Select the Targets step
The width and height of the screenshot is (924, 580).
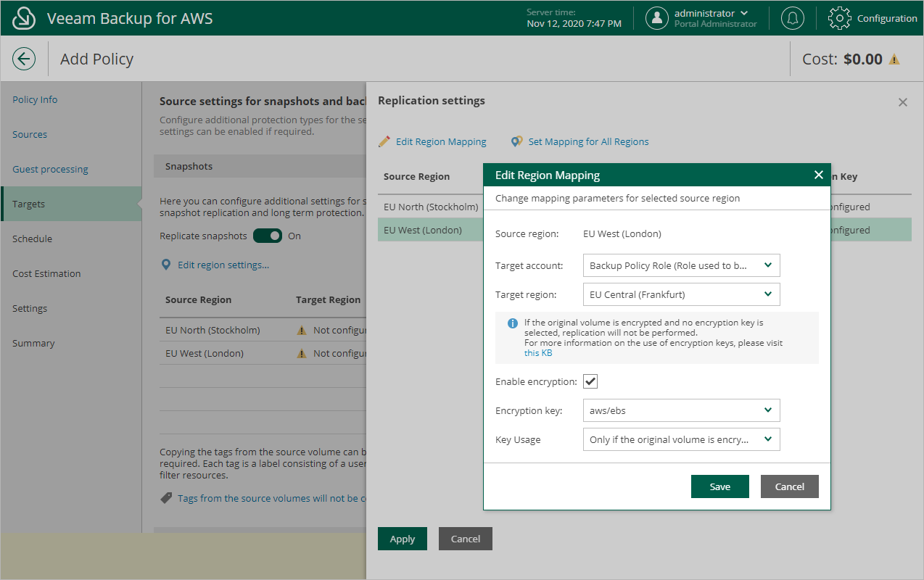tap(71, 204)
